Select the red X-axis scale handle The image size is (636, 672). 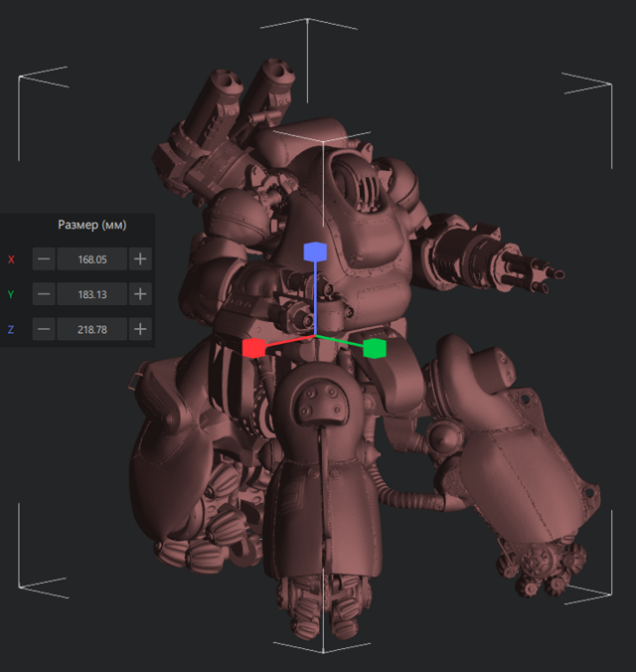(252, 347)
